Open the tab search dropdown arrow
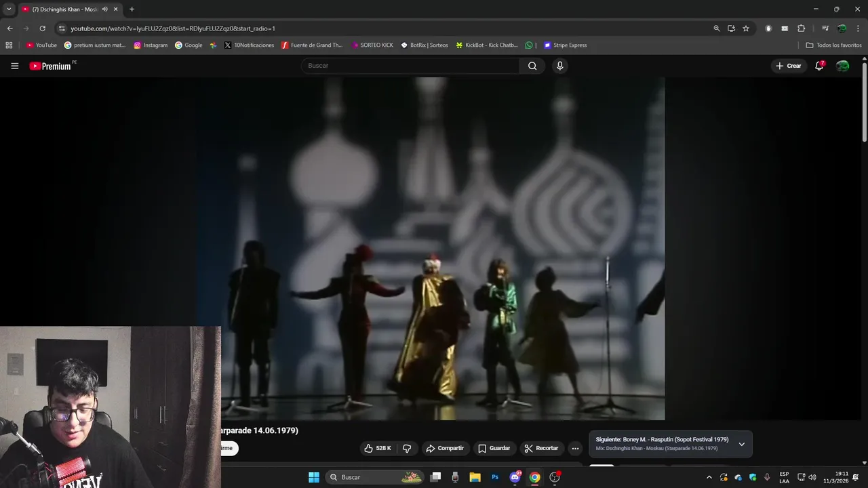This screenshot has width=868, height=488. click(9, 9)
